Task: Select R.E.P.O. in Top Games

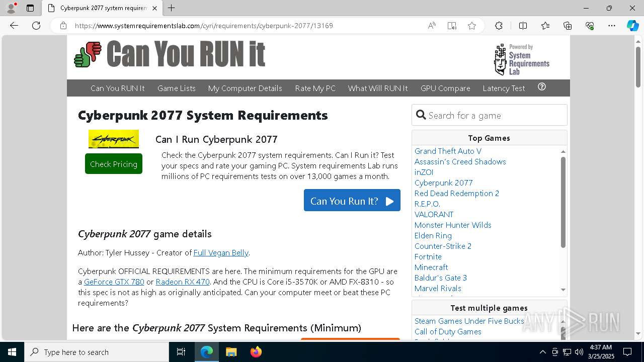Action: [x=427, y=204]
